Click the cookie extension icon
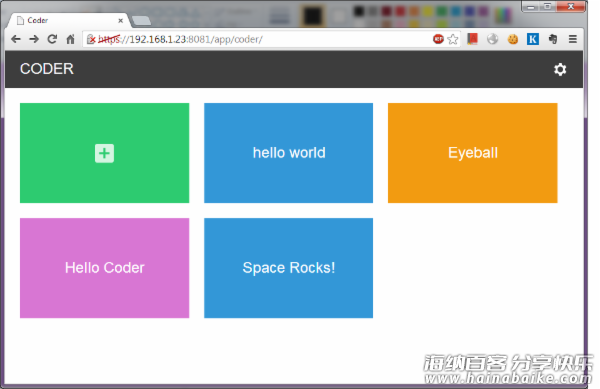Screen dimensions: 600x389 click(x=513, y=39)
